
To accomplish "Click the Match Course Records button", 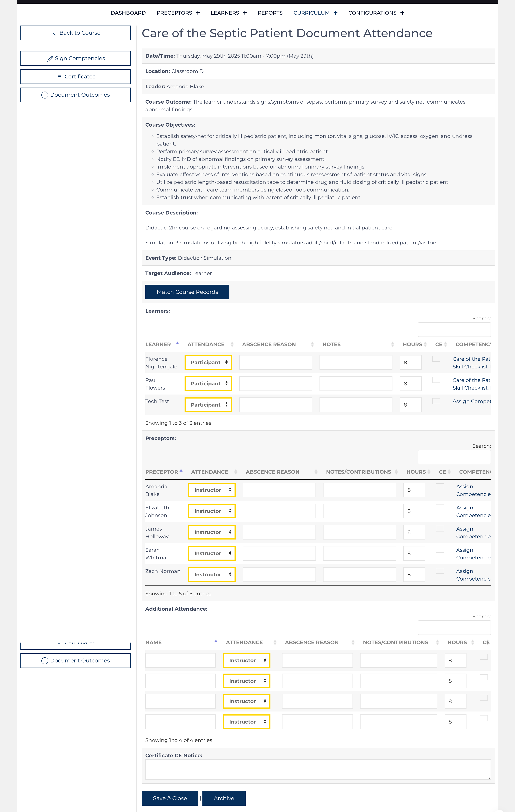I will 187,292.
